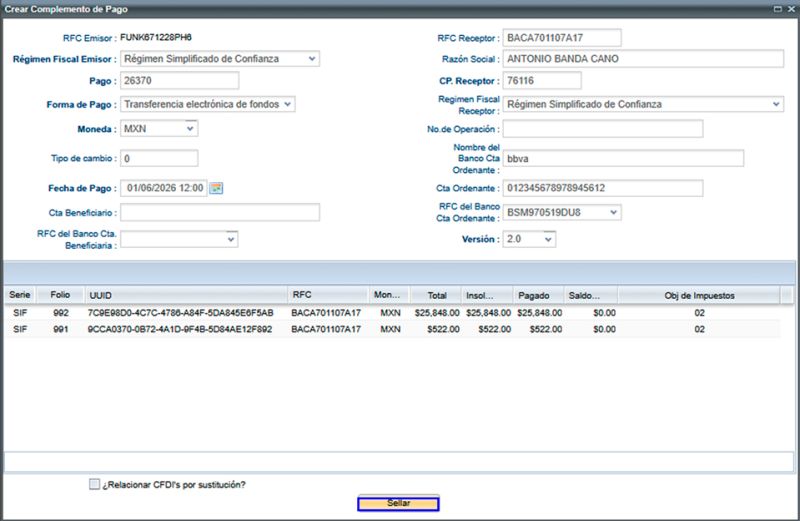The image size is (800, 521).
Task: Select folio 991 cell
Action: pos(61,330)
